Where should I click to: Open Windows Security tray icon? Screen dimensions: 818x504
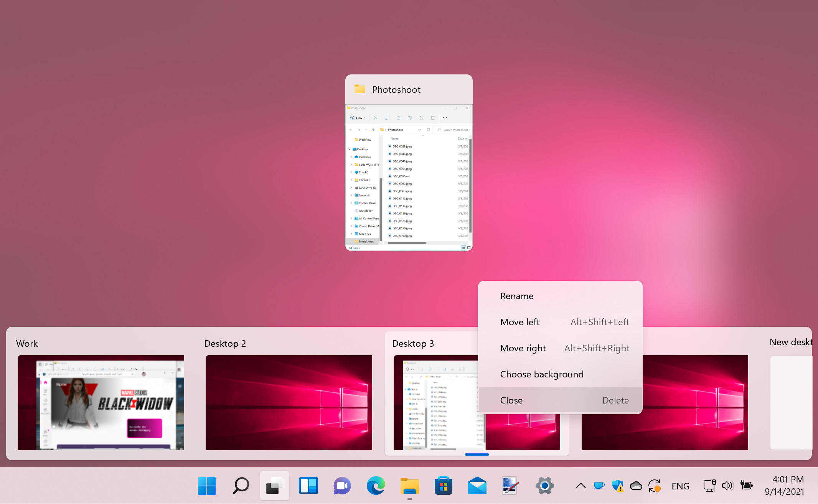click(x=617, y=486)
